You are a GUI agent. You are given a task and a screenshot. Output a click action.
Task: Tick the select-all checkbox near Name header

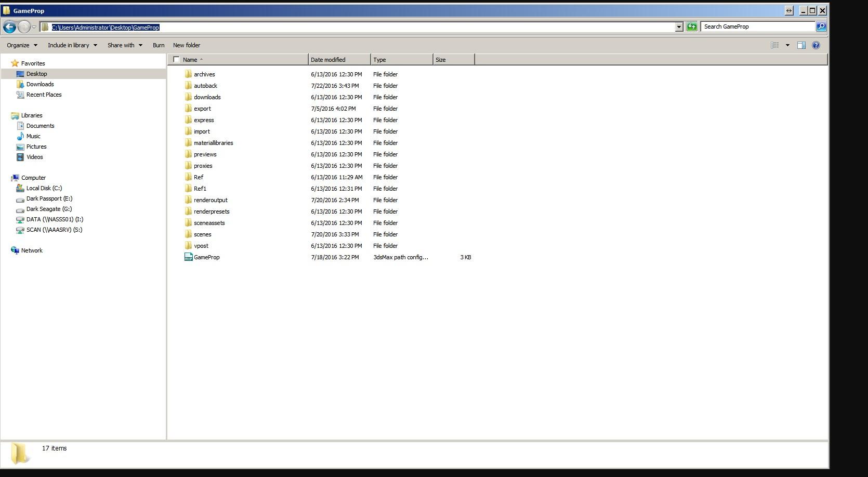[177, 59]
